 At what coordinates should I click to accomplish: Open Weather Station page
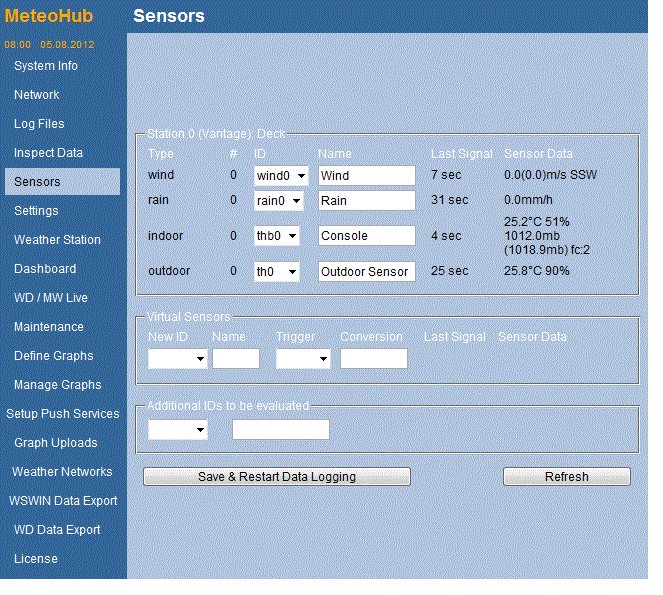[x=58, y=240]
